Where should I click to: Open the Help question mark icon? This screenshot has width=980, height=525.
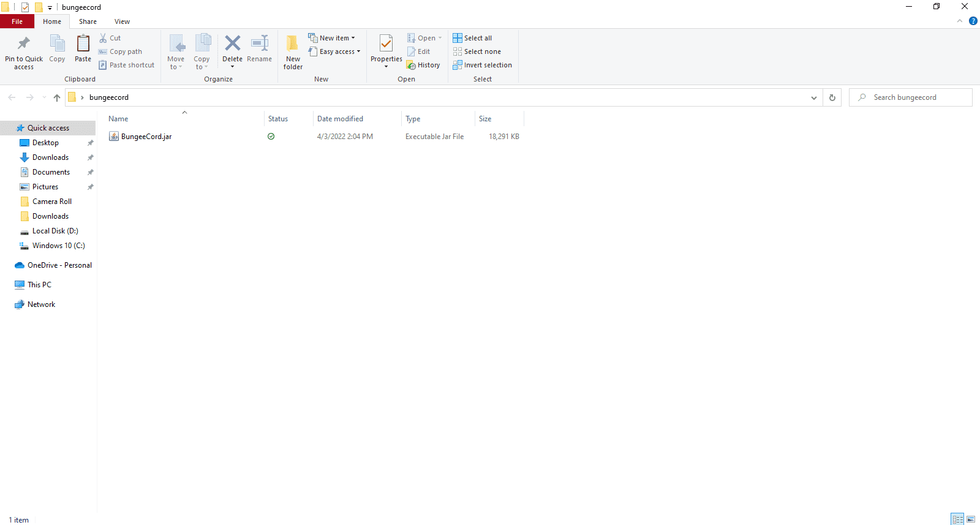[973, 21]
